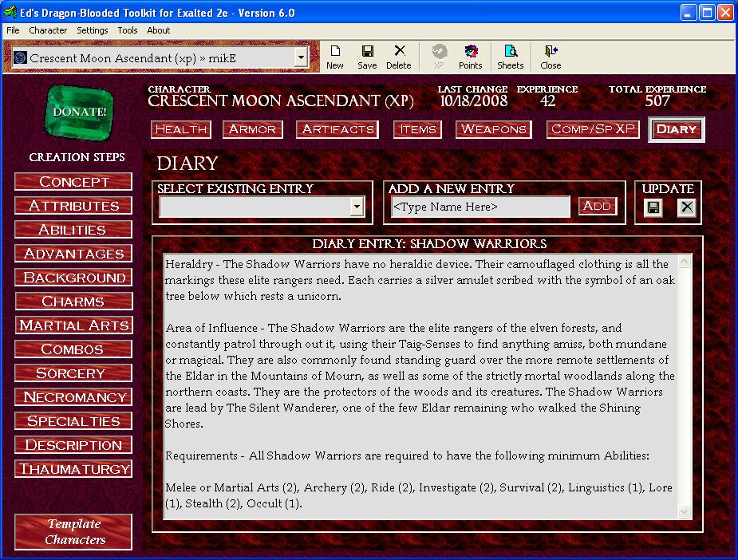Go to the Martial Arts creation step
738x560 pixels.
(x=73, y=325)
